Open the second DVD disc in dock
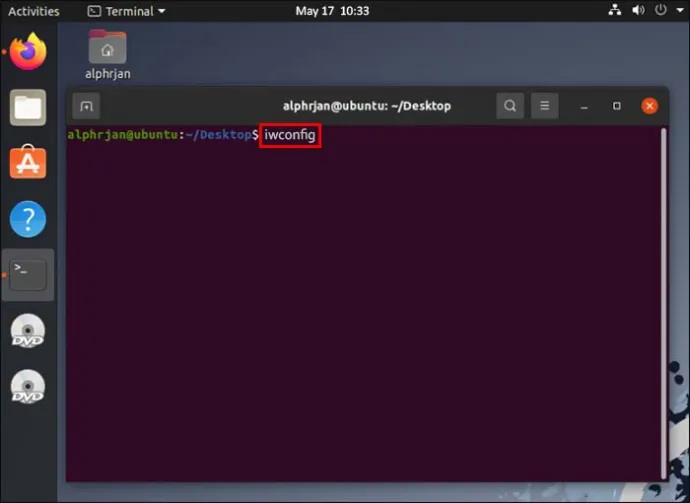Viewport: 690px width, 503px height. coord(28,387)
